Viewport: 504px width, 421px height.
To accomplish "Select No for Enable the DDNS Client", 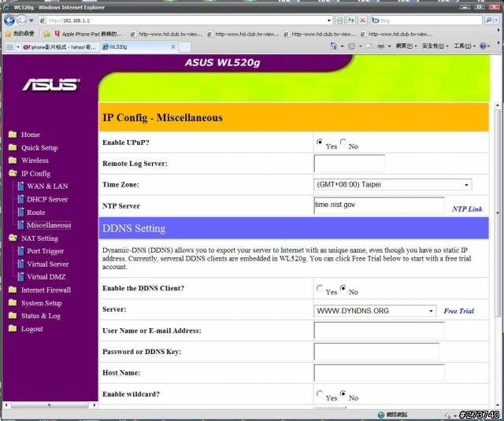I will click(343, 288).
